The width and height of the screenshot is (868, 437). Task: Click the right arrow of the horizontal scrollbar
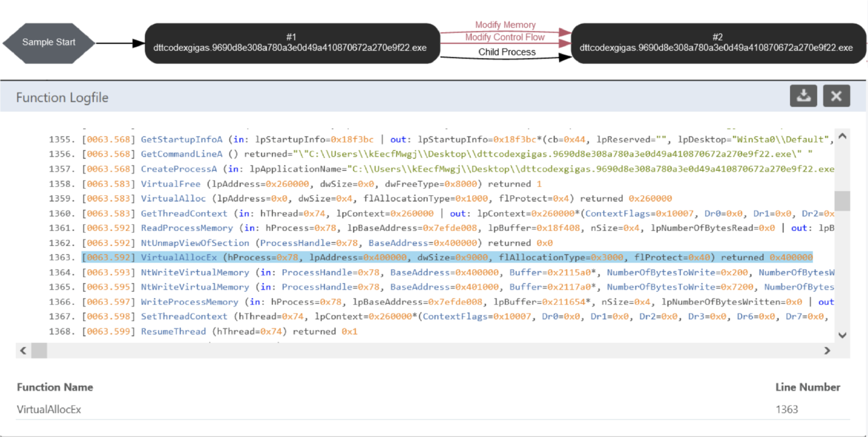pos(827,350)
